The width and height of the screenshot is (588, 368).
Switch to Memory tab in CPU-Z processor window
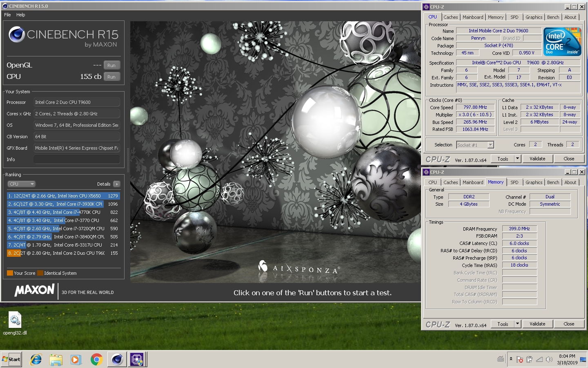coord(496,17)
